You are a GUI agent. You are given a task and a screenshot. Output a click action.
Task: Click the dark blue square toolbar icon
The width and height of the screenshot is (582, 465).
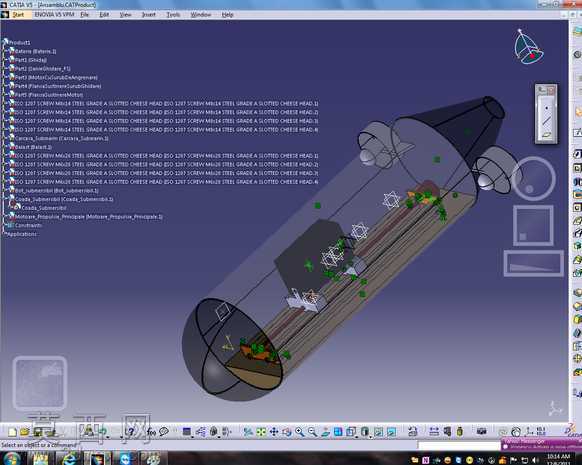pyautogui.click(x=187, y=432)
